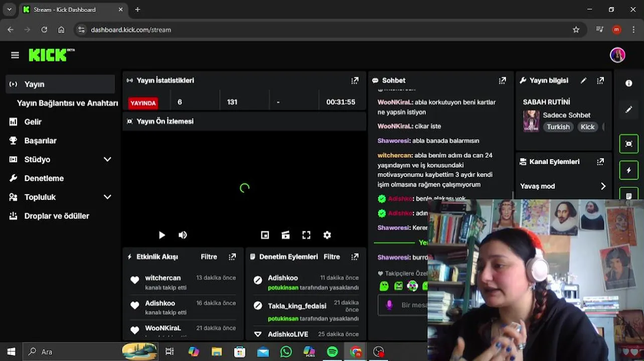Go to the browser home page
The image size is (644, 361).
tap(61, 30)
